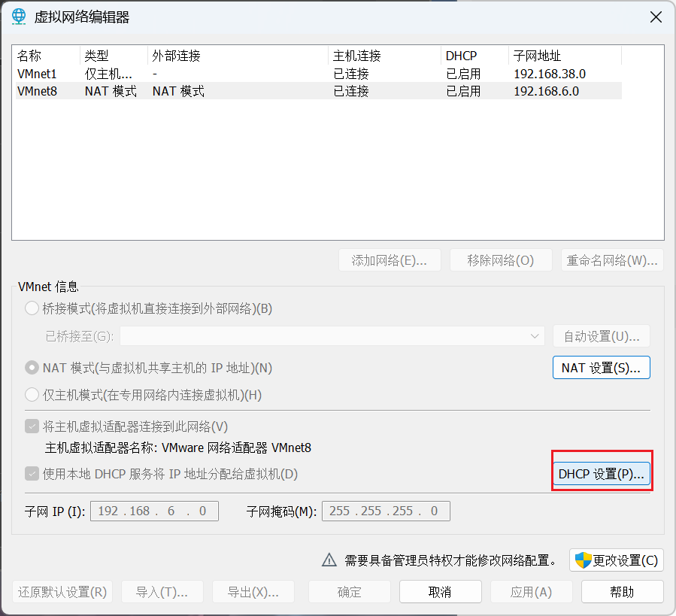
Task: Toggle 将主机虚拟适配器连接到此网络 checkbox
Action: point(32,426)
